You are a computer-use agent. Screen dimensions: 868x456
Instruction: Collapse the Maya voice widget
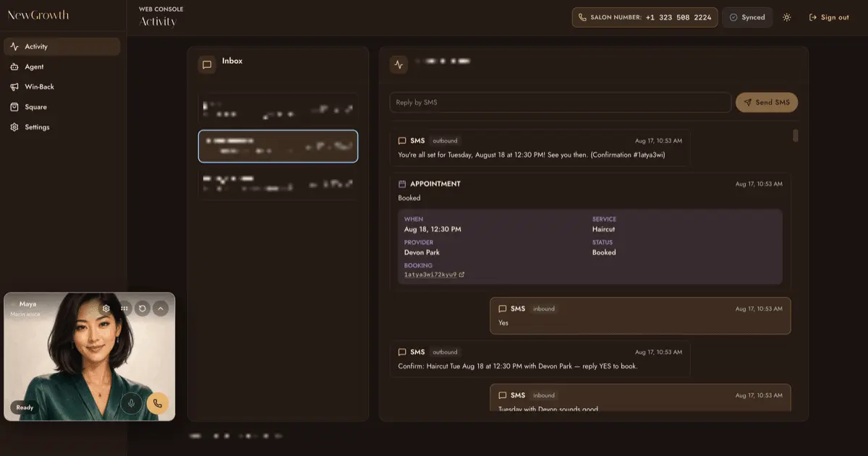[161, 309]
